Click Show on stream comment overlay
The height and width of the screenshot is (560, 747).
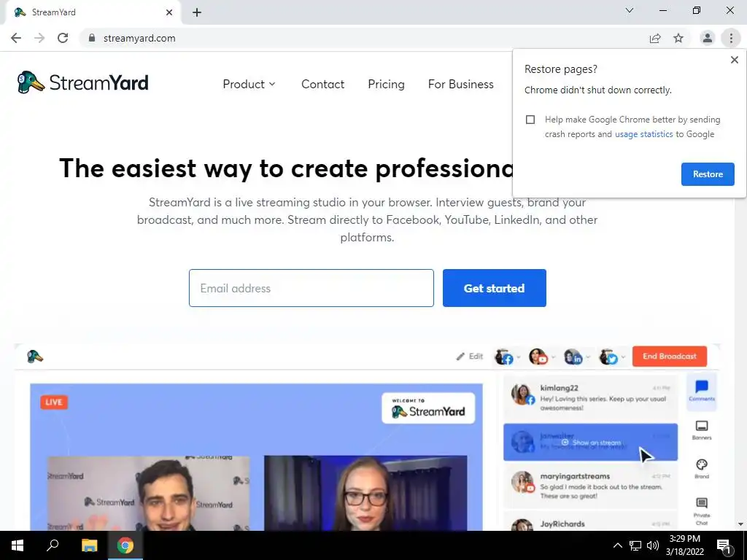[591, 443]
